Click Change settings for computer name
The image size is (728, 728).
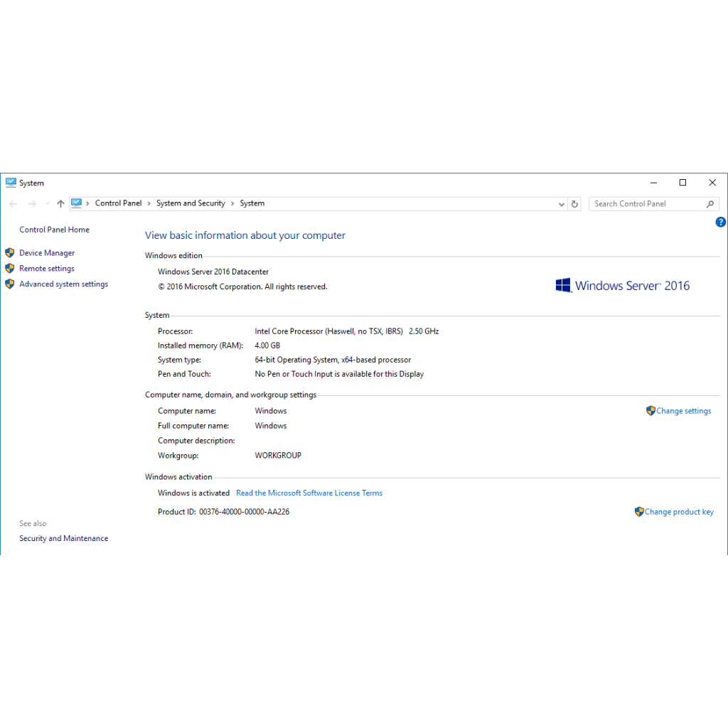[683, 411]
